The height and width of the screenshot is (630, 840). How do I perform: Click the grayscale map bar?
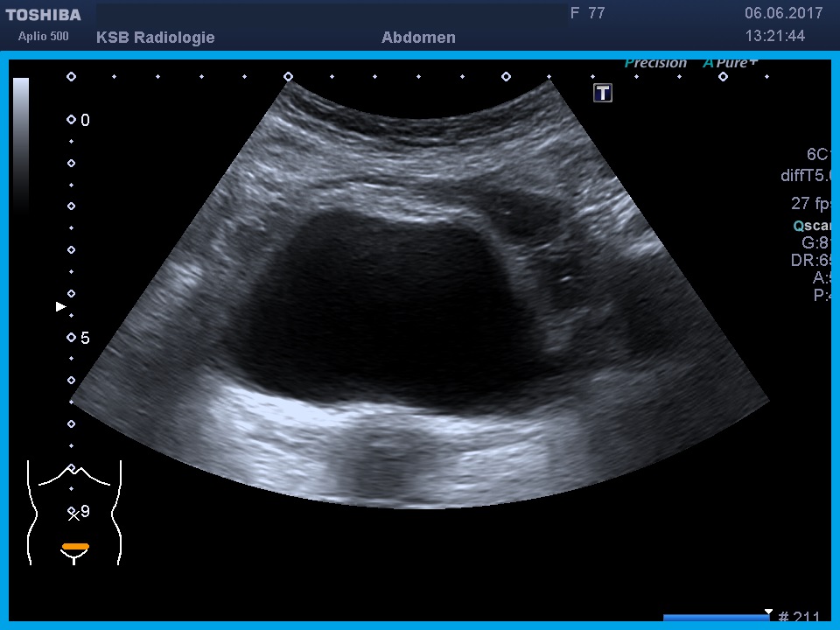click(21, 144)
